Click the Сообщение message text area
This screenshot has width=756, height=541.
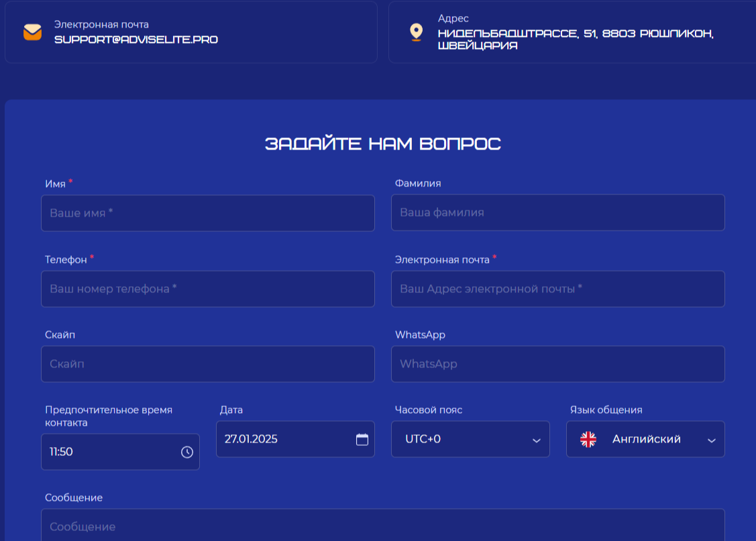click(x=383, y=525)
